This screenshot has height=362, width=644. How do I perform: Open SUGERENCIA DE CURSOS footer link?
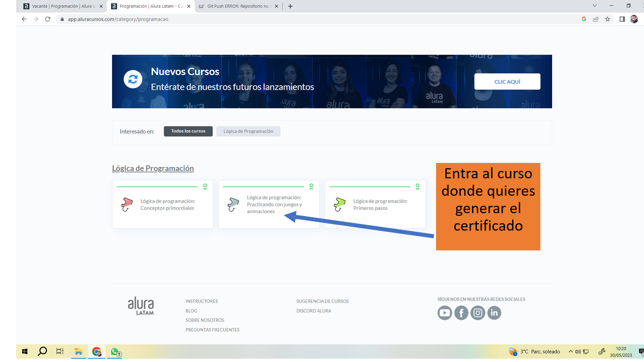(x=322, y=301)
